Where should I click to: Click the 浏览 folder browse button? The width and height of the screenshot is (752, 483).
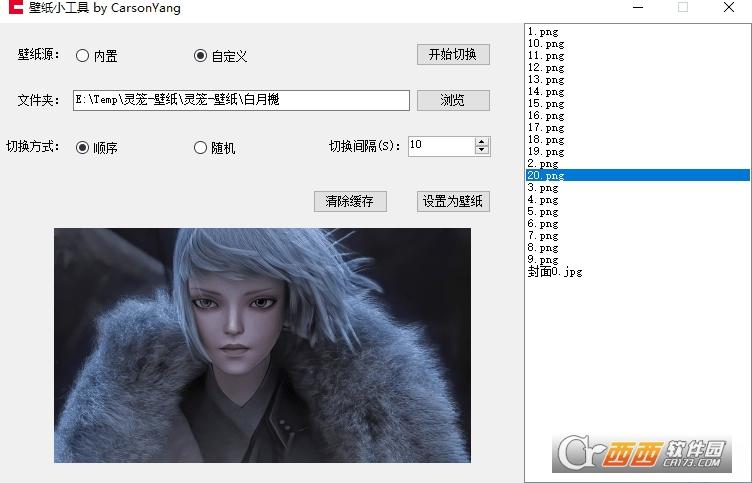pos(453,100)
